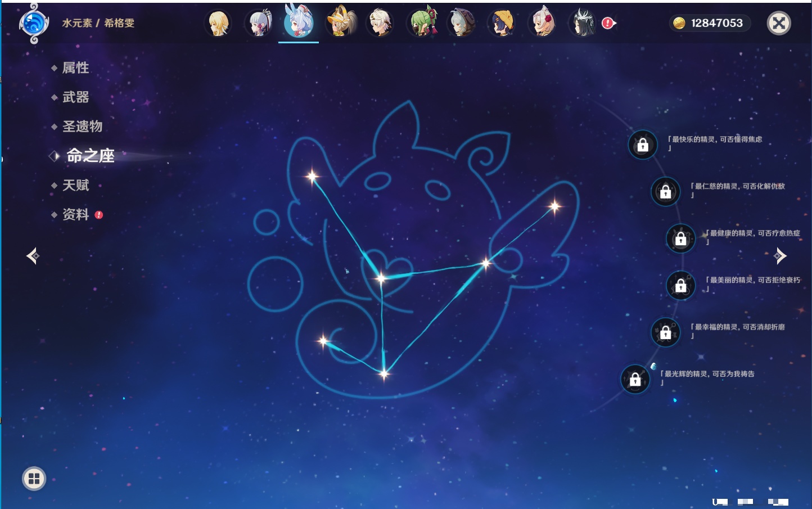This screenshot has width=812, height=509.
Task: Select the blonde Traveler avatar
Action: pyautogui.click(x=218, y=24)
